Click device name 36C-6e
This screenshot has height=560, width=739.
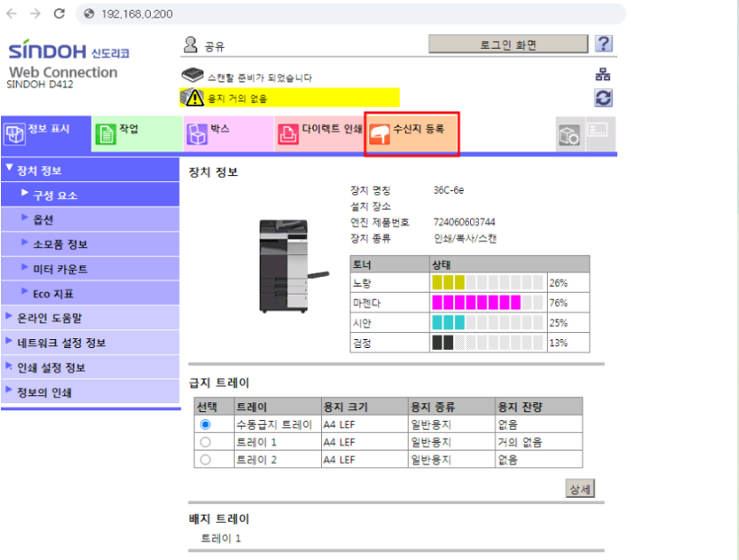click(x=448, y=189)
